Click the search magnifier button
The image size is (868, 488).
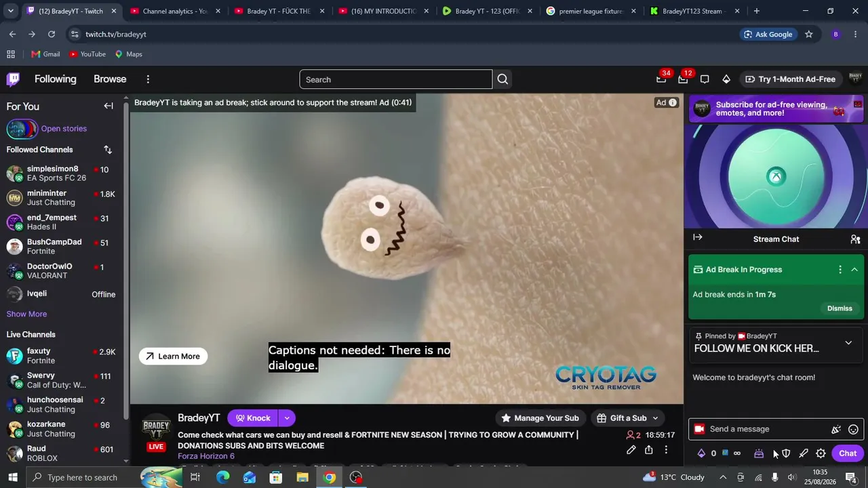tap(502, 79)
